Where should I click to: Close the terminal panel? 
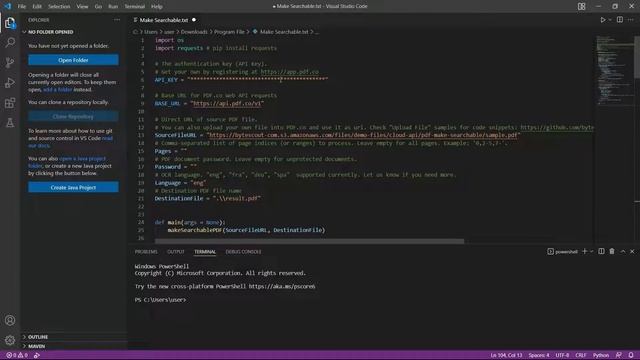click(632, 251)
